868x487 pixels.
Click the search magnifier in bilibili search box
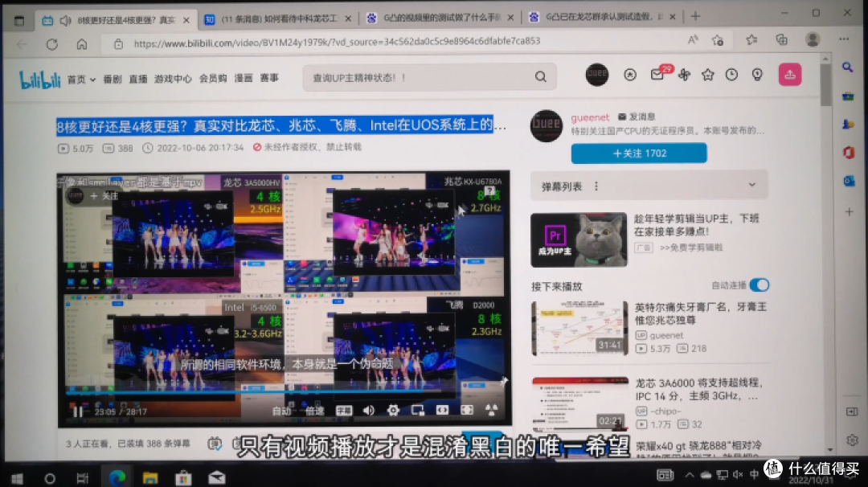(x=540, y=77)
